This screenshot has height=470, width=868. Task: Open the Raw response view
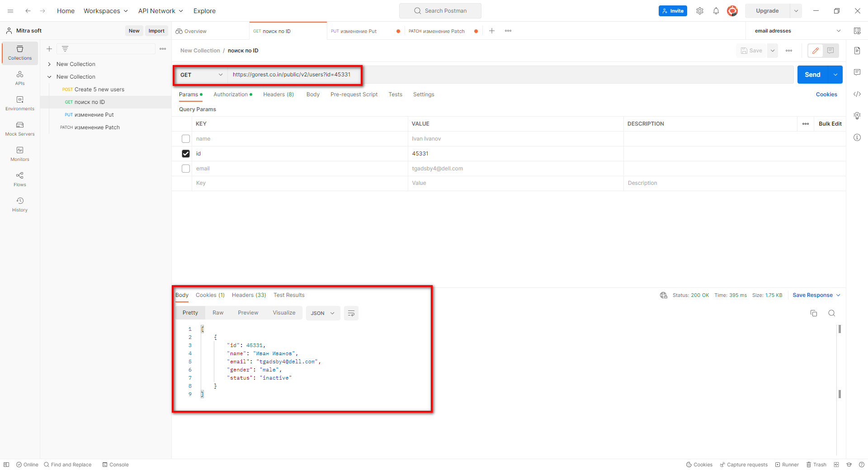pos(218,313)
